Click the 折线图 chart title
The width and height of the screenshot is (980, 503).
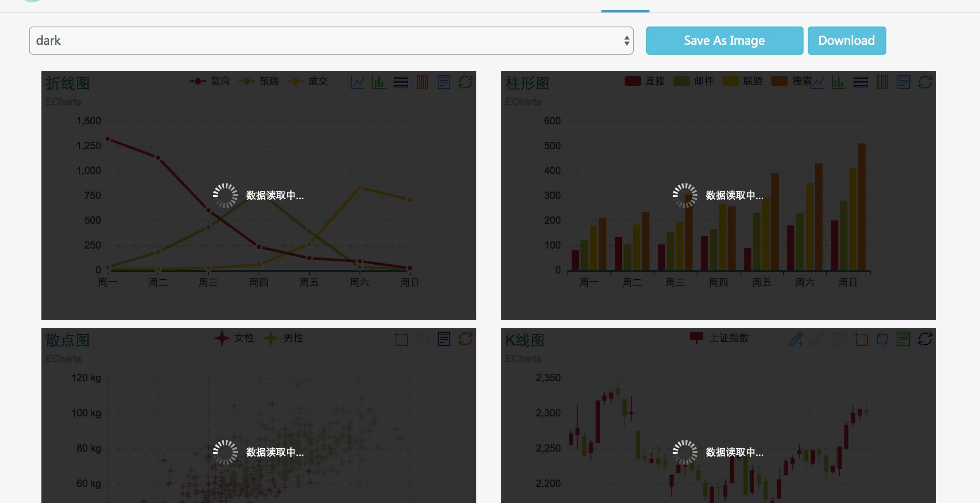tap(68, 83)
